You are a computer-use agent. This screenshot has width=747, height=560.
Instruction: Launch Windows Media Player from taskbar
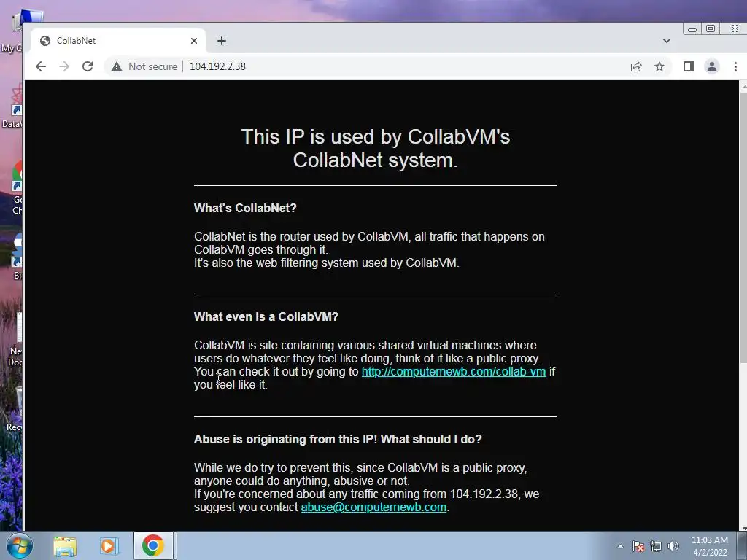(x=109, y=546)
